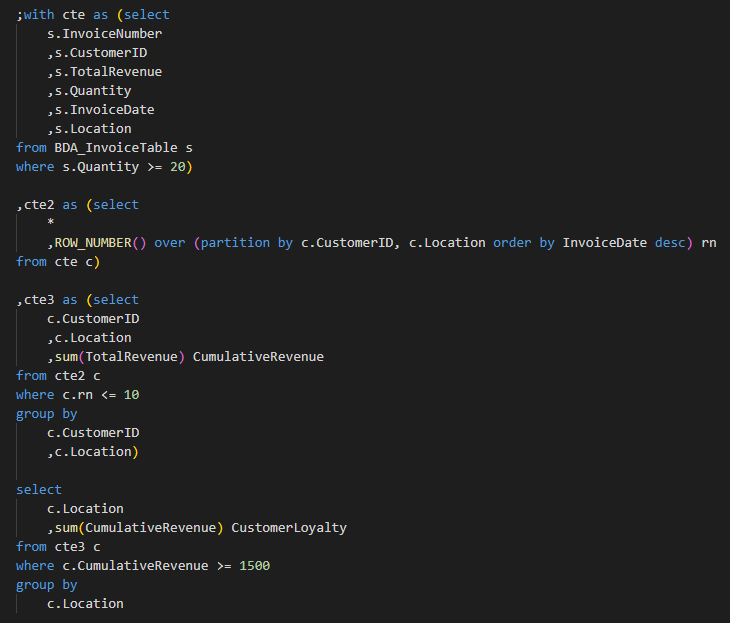The height and width of the screenshot is (623, 730).
Task: Click the ',cte2 as (select' line
Action: [x=77, y=205]
